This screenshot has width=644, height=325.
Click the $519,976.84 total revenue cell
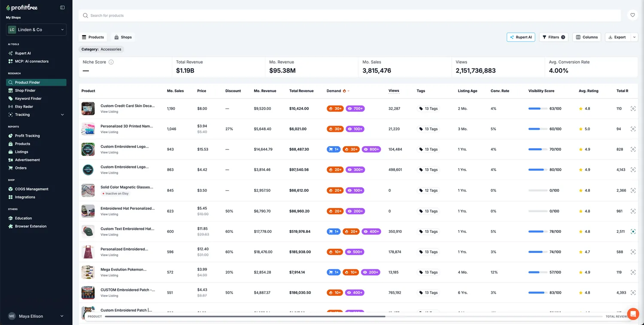click(300, 232)
